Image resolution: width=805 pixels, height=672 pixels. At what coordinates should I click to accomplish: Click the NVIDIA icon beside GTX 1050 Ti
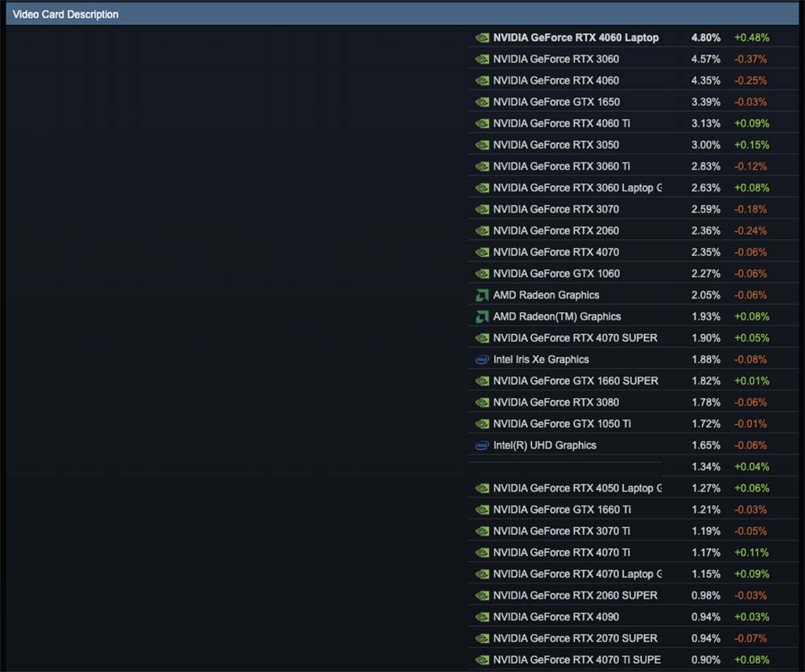coord(482,424)
